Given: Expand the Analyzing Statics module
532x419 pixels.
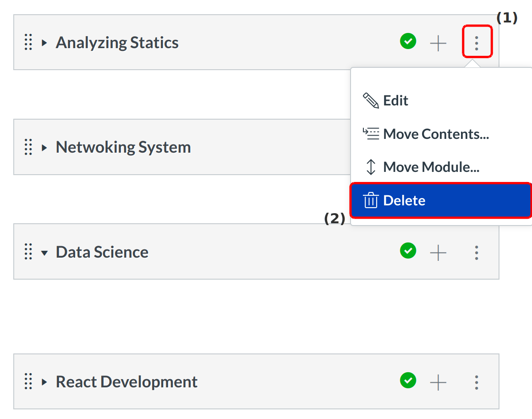Looking at the screenshot, I should click(44, 43).
